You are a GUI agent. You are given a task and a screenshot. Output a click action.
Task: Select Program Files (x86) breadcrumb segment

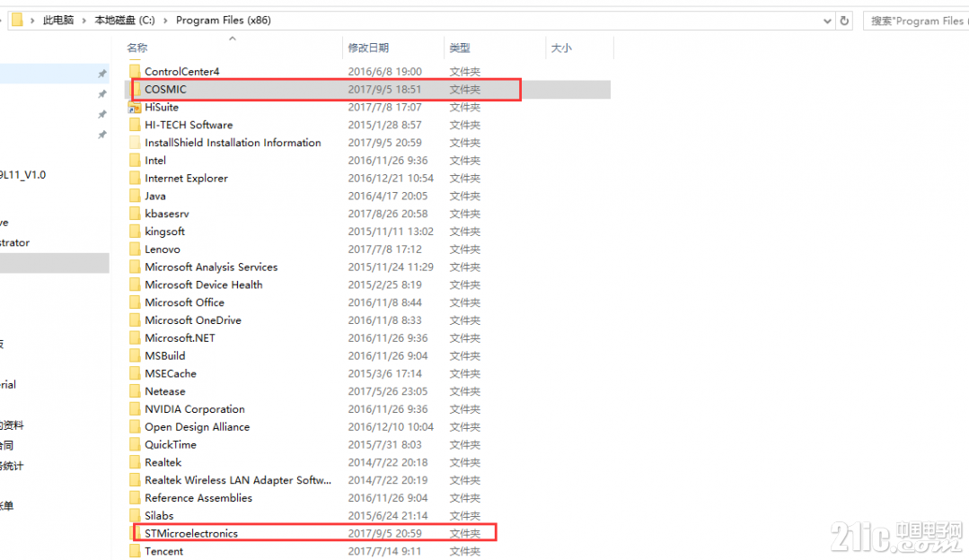223,21
